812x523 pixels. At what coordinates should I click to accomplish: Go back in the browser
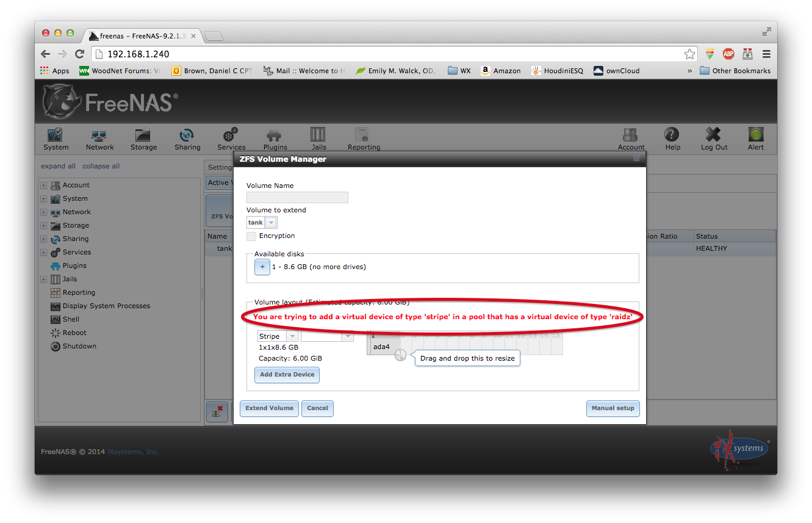click(46, 54)
